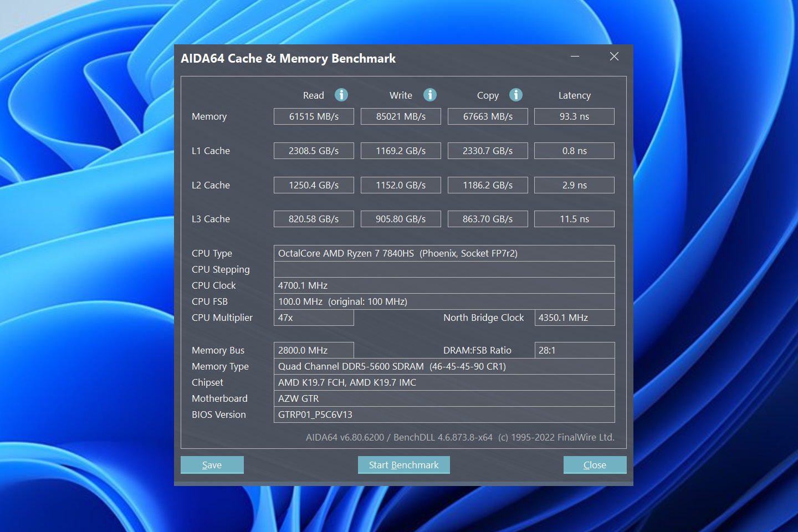
Task: Close the benchmark dialog via Close button
Action: click(x=595, y=465)
